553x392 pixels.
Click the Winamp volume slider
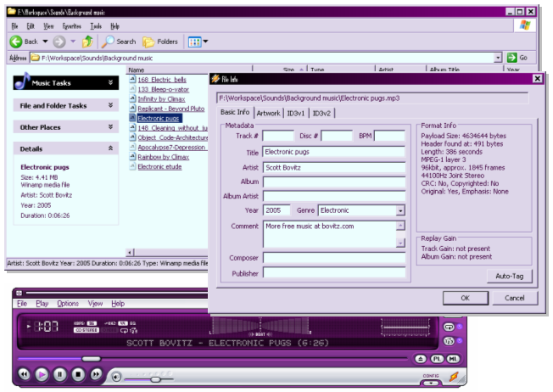154,378
